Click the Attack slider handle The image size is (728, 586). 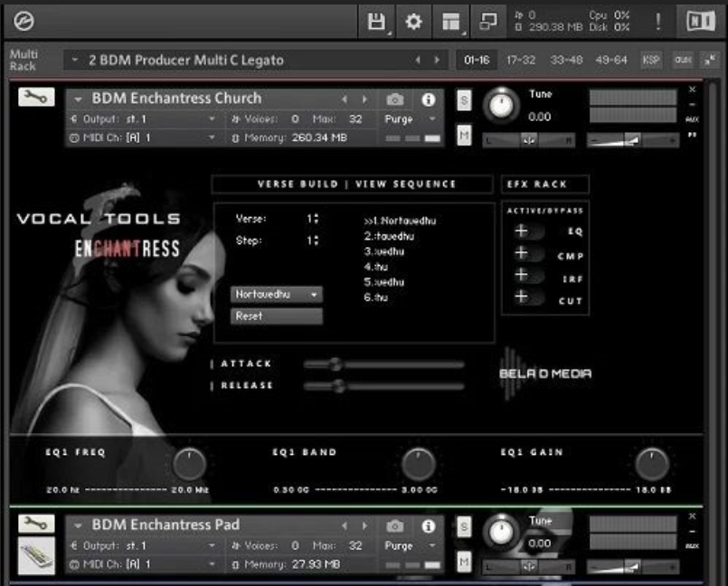pyautogui.click(x=336, y=364)
